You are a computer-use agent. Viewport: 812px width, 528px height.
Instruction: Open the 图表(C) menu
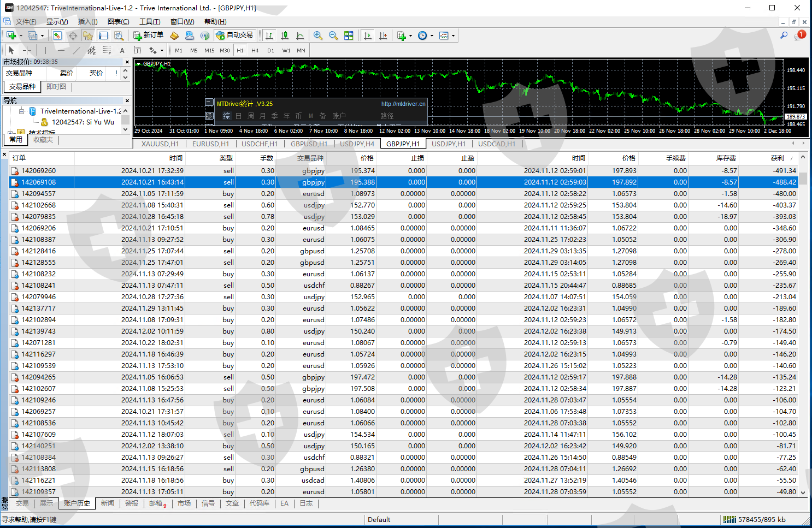(118, 22)
